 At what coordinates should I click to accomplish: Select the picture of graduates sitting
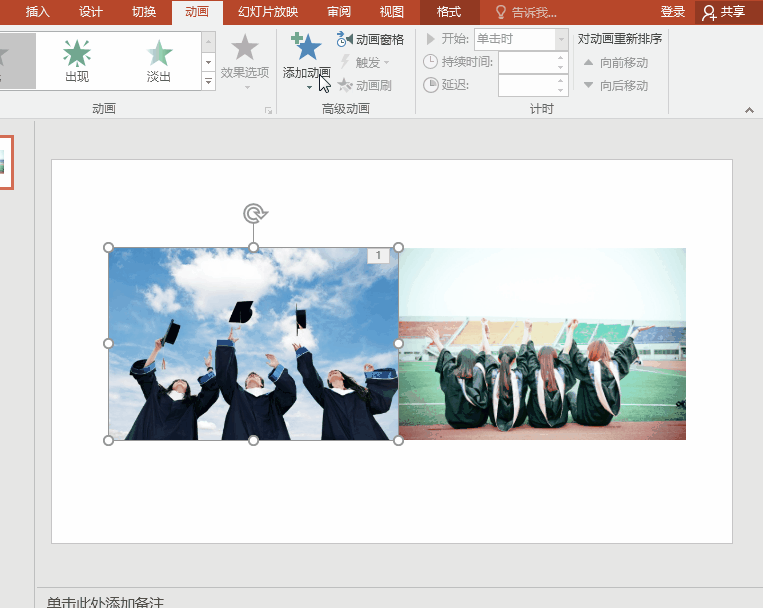pyautogui.click(x=542, y=344)
